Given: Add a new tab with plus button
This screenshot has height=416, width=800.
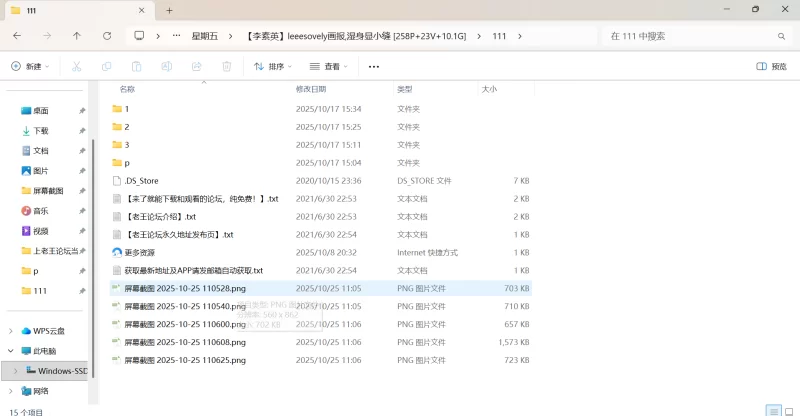Looking at the screenshot, I should [169, 10].
